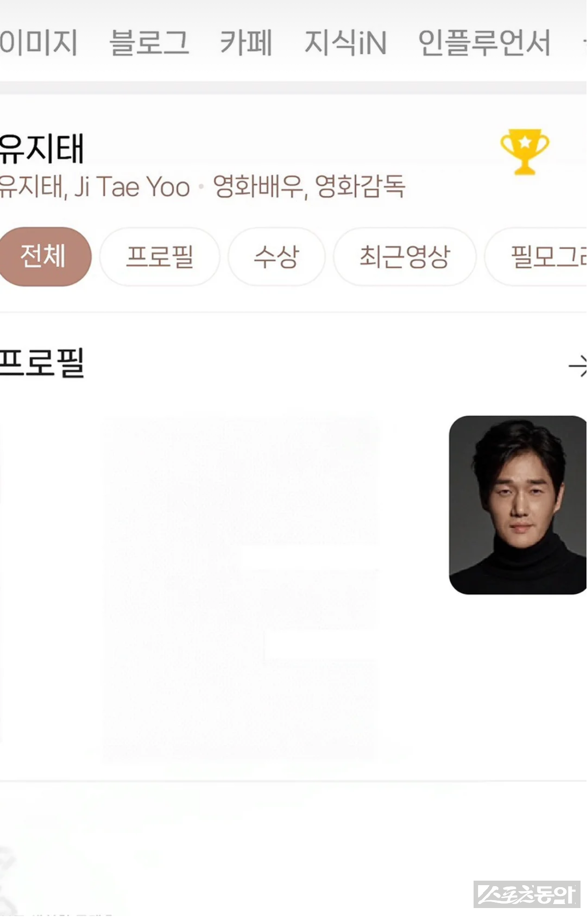Show the 최근영상 filter chip
This screenshot has height=918, width=588.
[404, 256]
